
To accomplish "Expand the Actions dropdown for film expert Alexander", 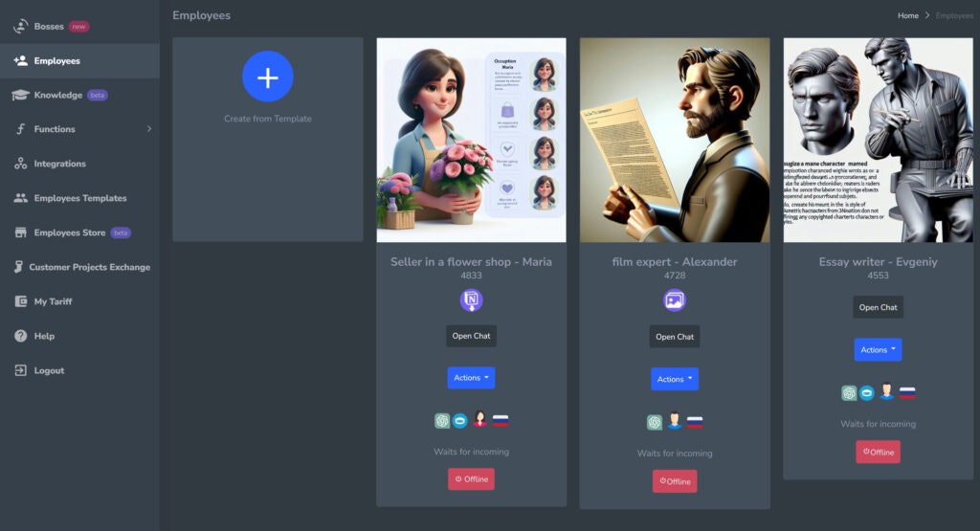I will click(x=675, y=379).
